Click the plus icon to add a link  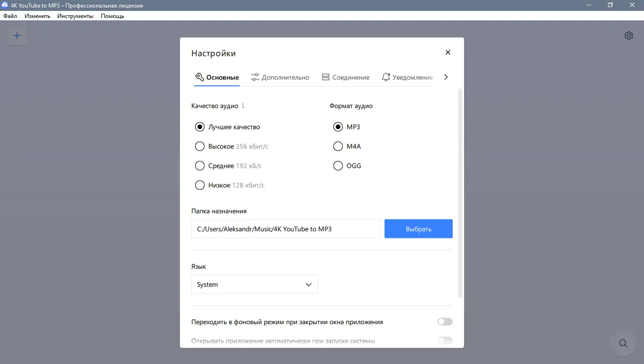click(17, 36)
